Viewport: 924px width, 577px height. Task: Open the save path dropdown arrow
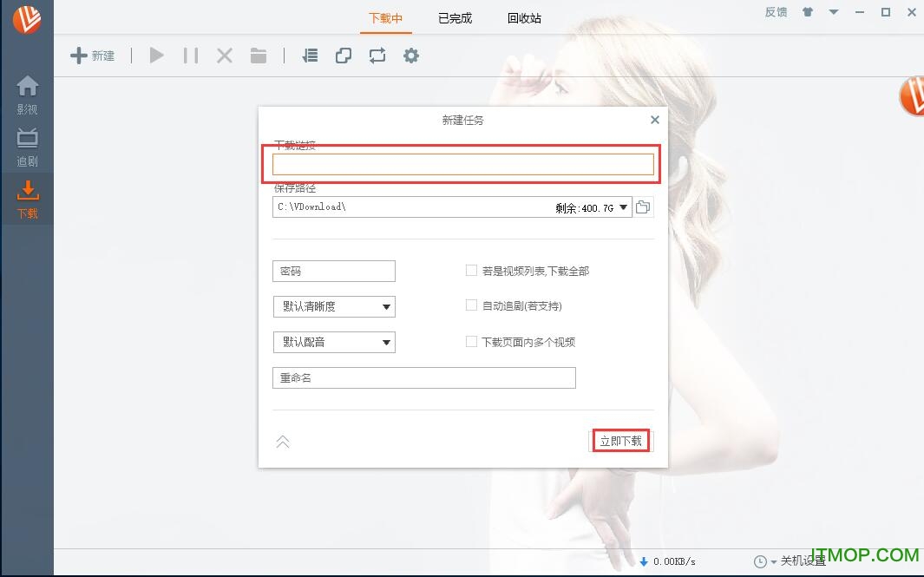coord(624,207)
